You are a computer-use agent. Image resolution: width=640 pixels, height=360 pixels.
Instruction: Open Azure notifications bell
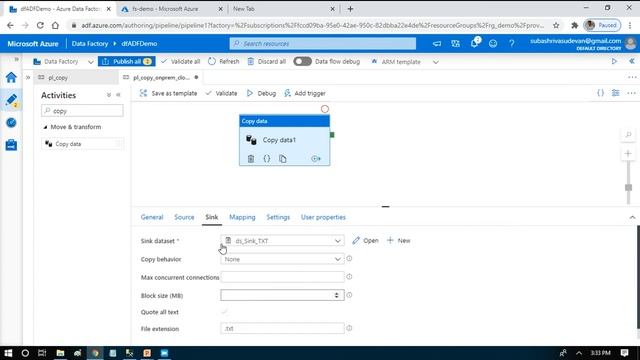click(x=474, y=43)
